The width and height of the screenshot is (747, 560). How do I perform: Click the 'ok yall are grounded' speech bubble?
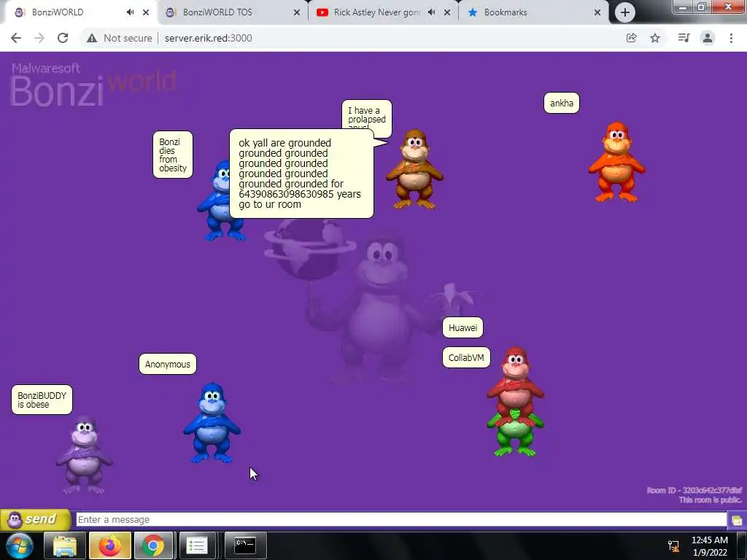[301, 174]
